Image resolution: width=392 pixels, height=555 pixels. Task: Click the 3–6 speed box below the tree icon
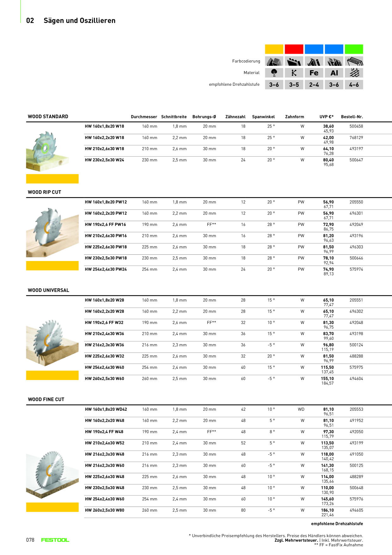[x=274, y=84]
